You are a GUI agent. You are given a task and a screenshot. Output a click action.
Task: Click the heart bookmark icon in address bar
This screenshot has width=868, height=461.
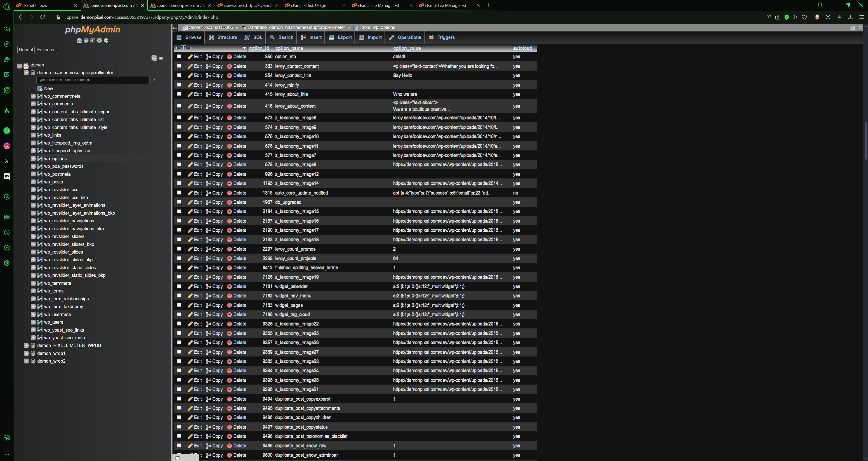(x=804, y=17)
